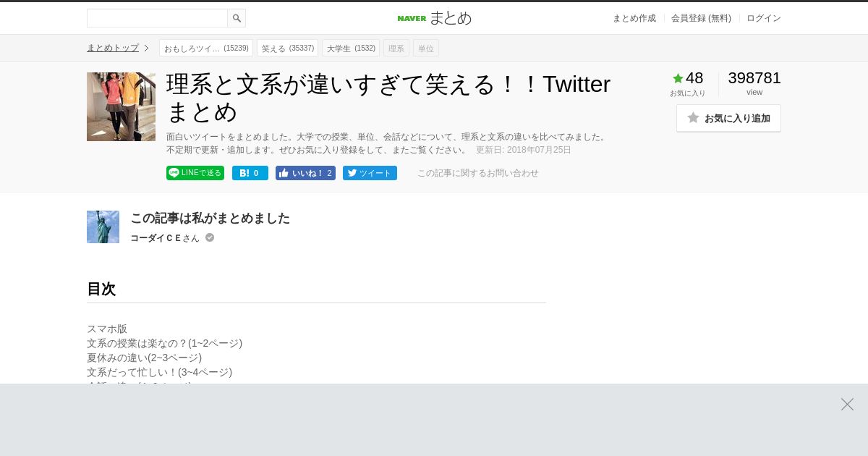Click the verified badge beside コーダイＣＥ
The image size is (868, 456).
pyautogui.click(x=210, y=237)
